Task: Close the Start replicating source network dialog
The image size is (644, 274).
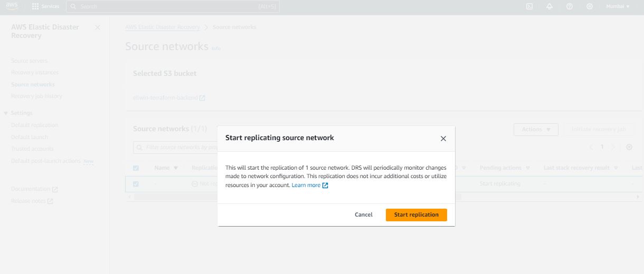Action: coord(443,139)
